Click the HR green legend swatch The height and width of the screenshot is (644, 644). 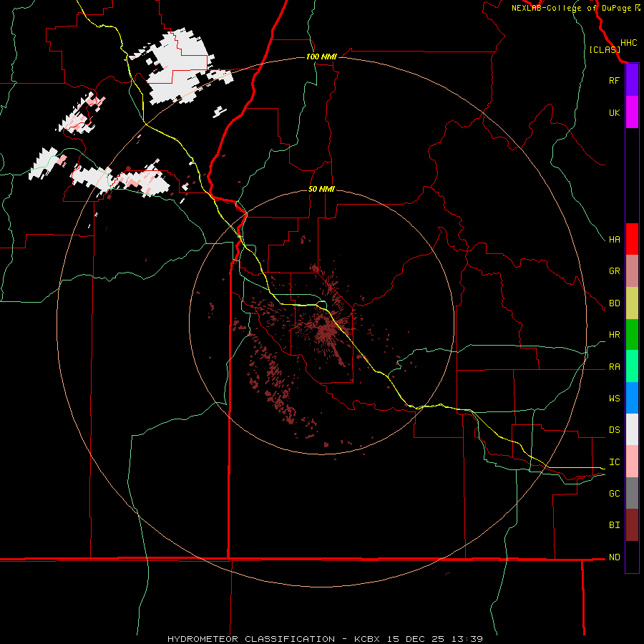(x=632, y=335)
